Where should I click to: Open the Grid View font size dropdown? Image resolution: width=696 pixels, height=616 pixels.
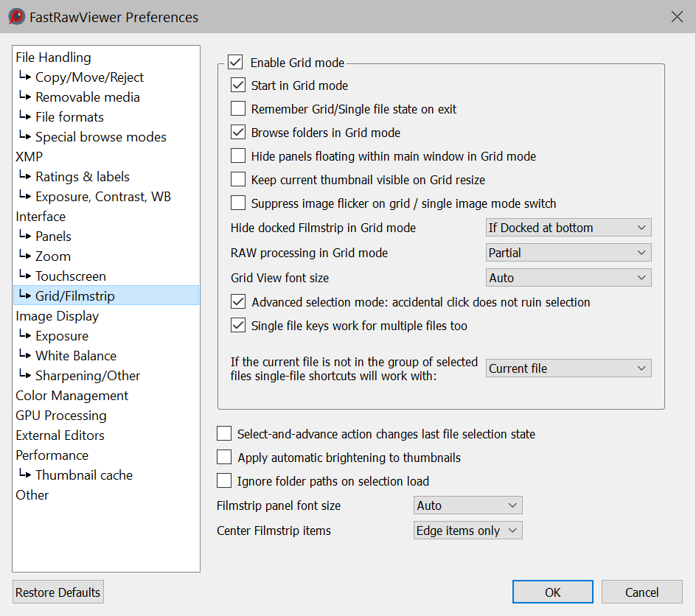click(x=568, y=278)
